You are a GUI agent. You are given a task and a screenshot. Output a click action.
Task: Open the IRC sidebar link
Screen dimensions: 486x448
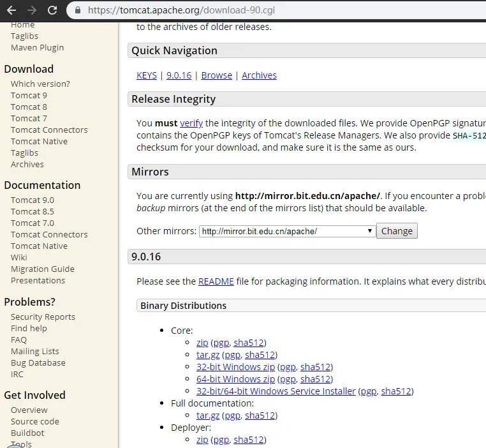[x=17, y=375]
